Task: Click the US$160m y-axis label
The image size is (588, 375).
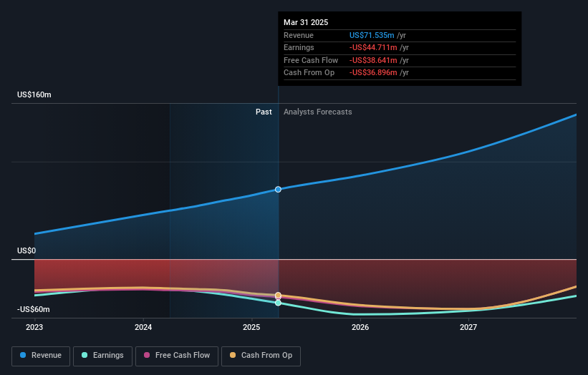Action: [x=34, y=94]
